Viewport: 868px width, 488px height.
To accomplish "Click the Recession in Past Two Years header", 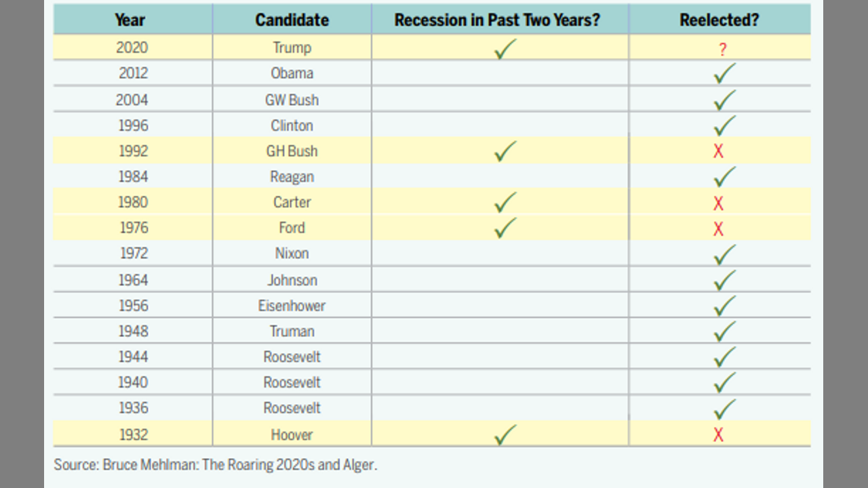I will [497, 20].
